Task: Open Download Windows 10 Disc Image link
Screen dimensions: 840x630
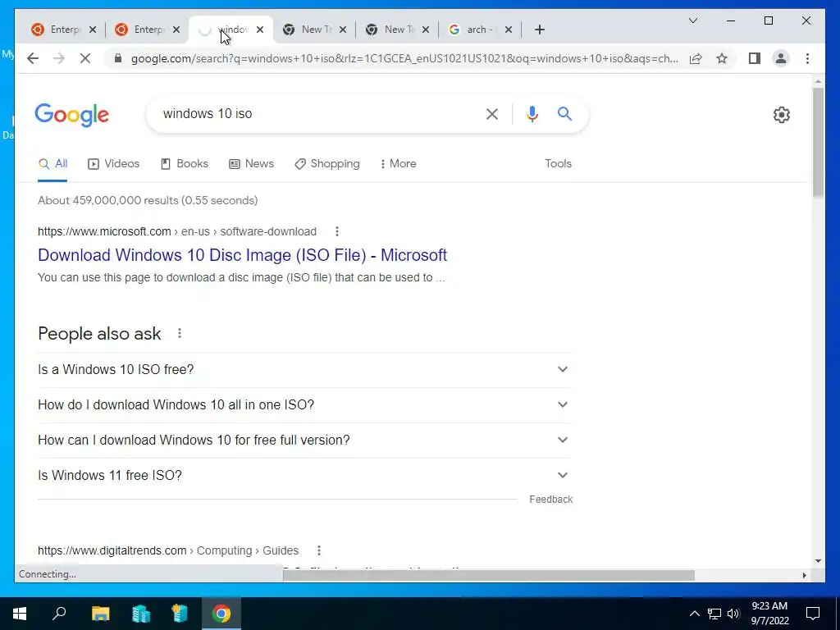Action: (x=242, y=255)
